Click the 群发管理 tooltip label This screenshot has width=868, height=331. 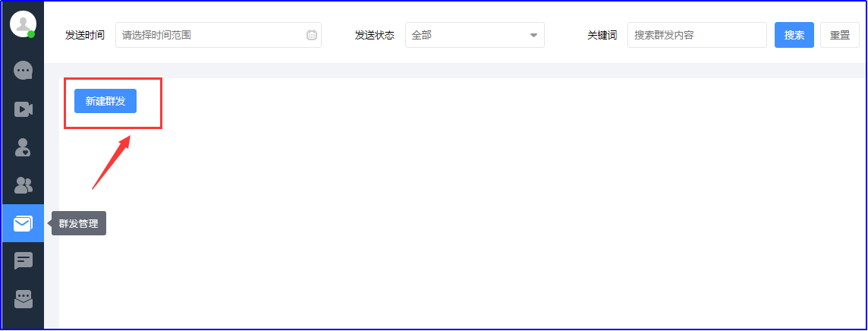tap(79, 223)
